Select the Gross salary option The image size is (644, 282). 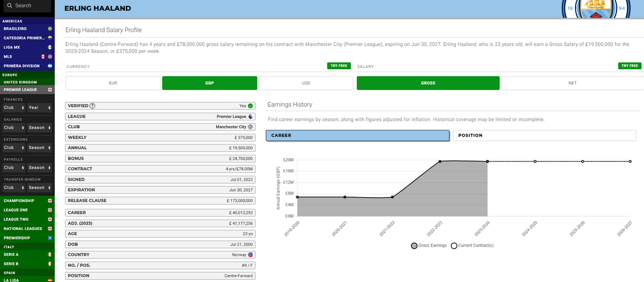click(x=428, y=83)
